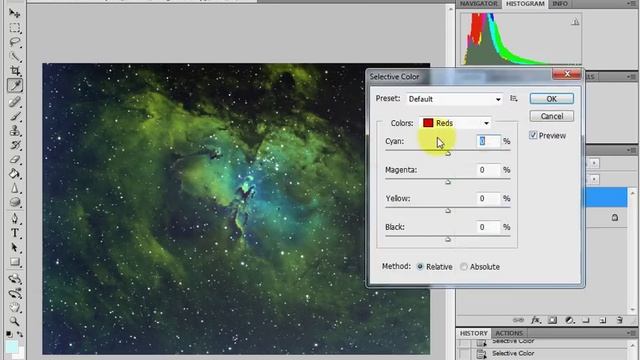Select the Pen tool
This screenshot has width=640, height=360.
tap(15, 219)
